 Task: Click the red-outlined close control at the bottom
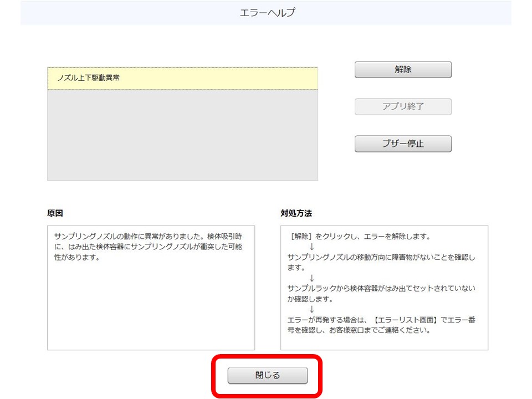[x=268, y=375]
